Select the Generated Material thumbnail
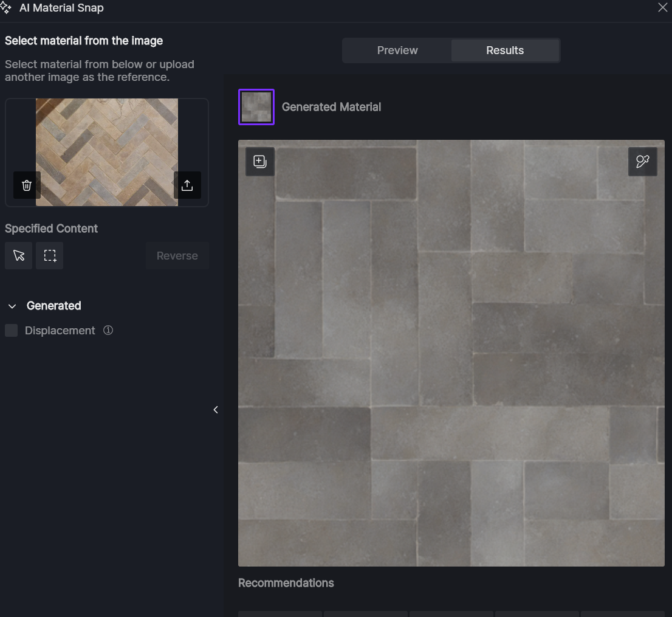The height and width of the screenshot is (617, 672). pyautogui.click(x=256, y=107)
